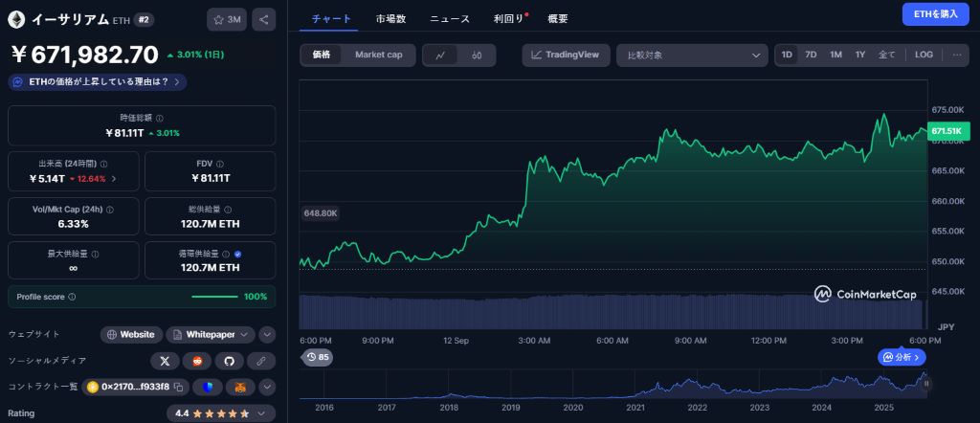Open the 市場数 tab
980x423 pixels.
[x=390, y=19]
